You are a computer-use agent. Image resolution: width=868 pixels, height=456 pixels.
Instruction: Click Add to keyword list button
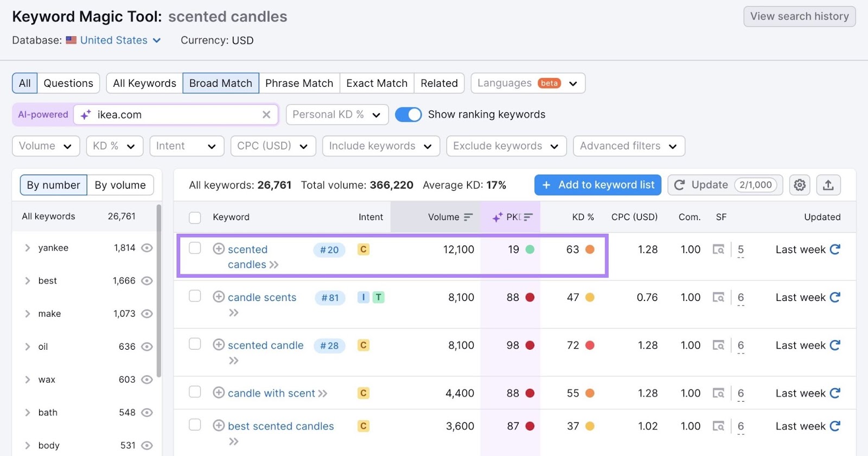[598, 185]
